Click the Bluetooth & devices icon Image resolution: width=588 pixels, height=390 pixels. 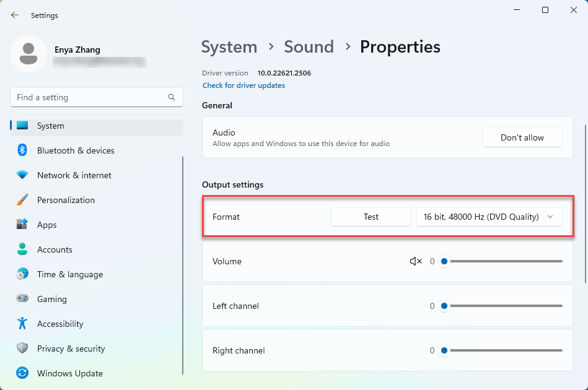pyautogui.click(x=22, y=150)
